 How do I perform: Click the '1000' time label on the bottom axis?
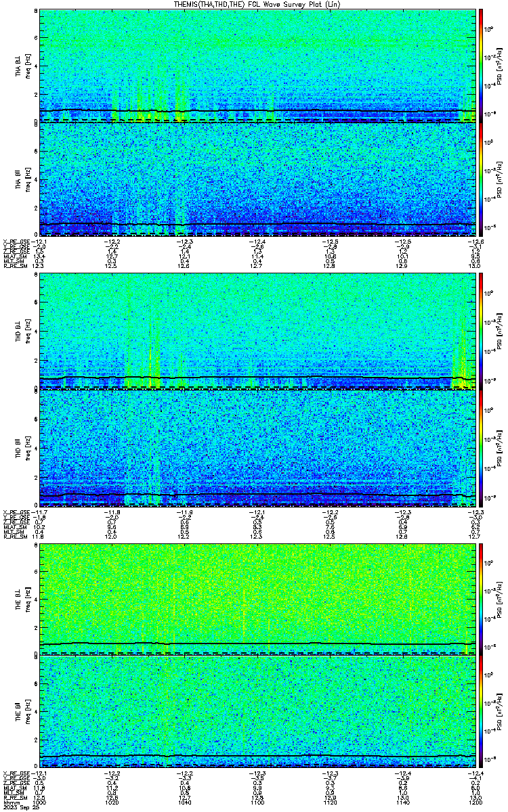41,803
